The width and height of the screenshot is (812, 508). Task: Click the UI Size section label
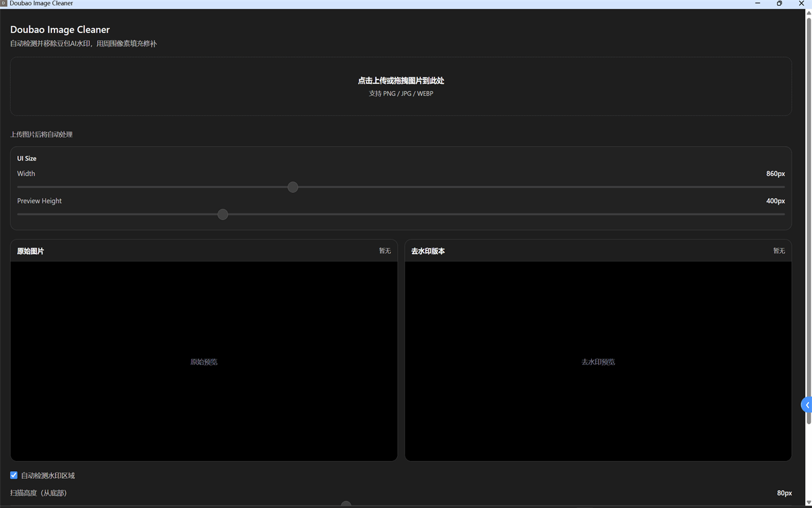pyautogui.click(x=27, y=159)
